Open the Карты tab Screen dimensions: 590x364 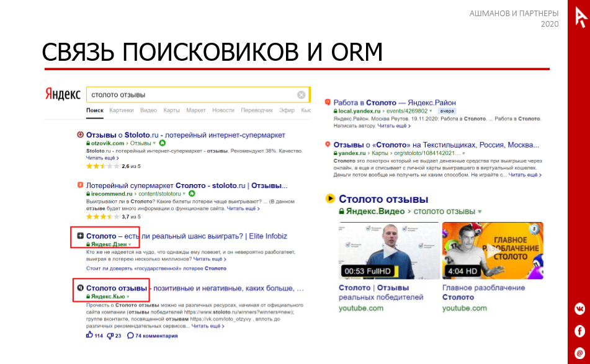(171, 110)
